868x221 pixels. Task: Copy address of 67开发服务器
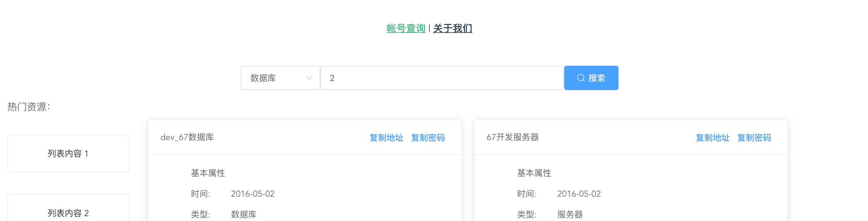(x=712, y=138)
